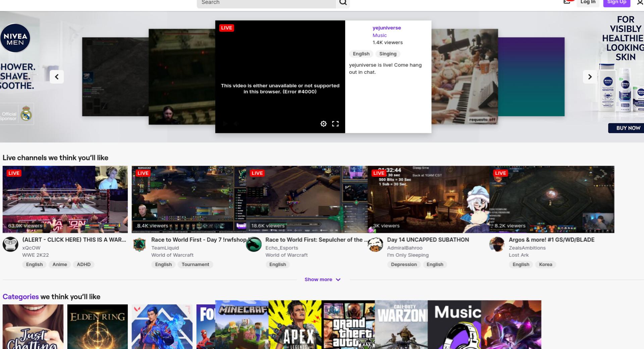Click the Nivea Men logo
Image resolution: width=644 pixels, height=349 pixels.
(x=15, y=38)
